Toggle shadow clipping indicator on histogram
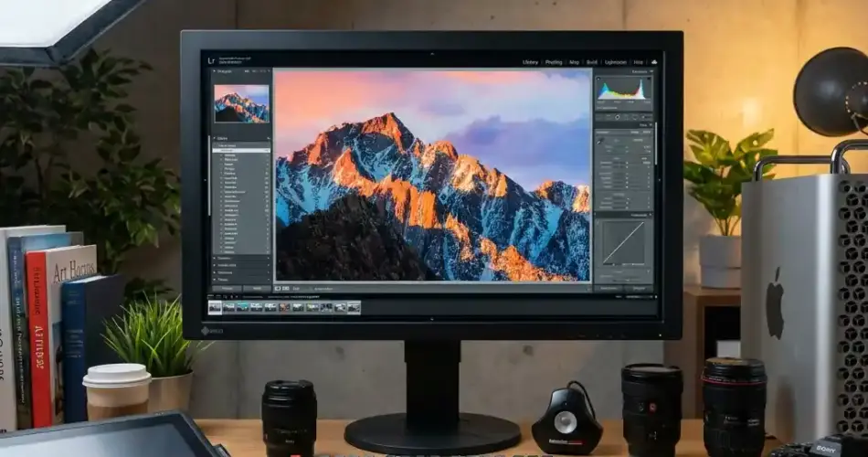 pos(598,80)
